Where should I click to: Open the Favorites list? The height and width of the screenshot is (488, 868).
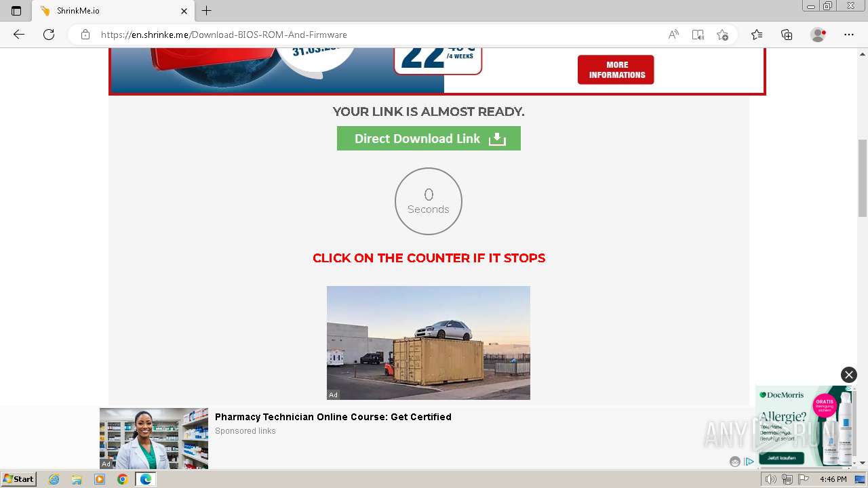pos(757,35)
